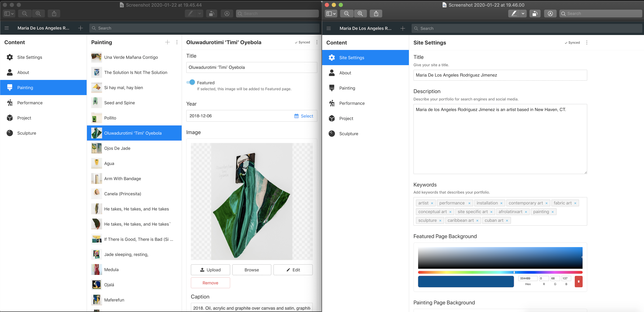The image size is (644, 312).
Task: Click the blue color preview swatch
Action: tap(466, 282)
